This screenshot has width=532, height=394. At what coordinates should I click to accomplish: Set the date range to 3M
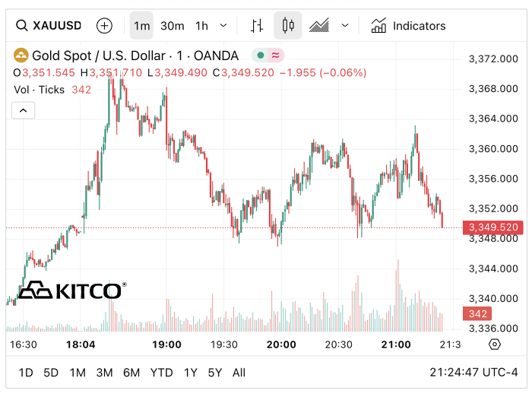click(105, 373)
